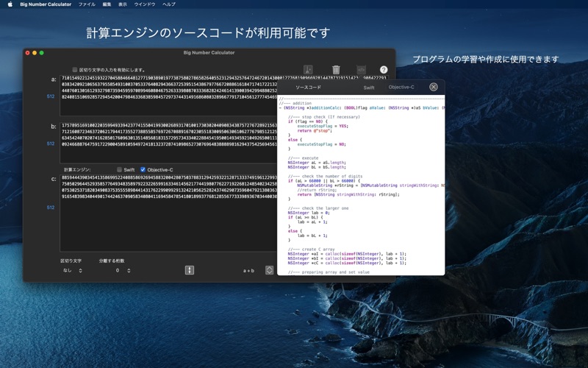Image resolution: width=588 pixels, height=368 pixels.
Task: Click the execute calculation icon button
Action: tap(190, 270)
